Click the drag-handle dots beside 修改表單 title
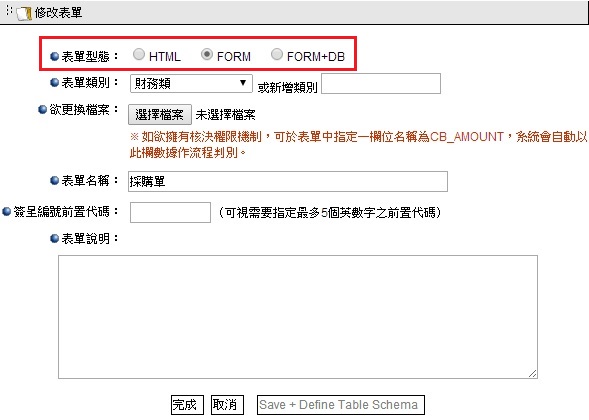Screen dimensions: 589x420 pos(9,11)
